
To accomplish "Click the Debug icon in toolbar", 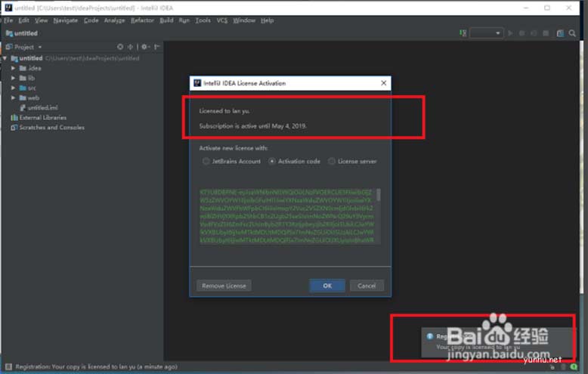I will coord(521,33).
